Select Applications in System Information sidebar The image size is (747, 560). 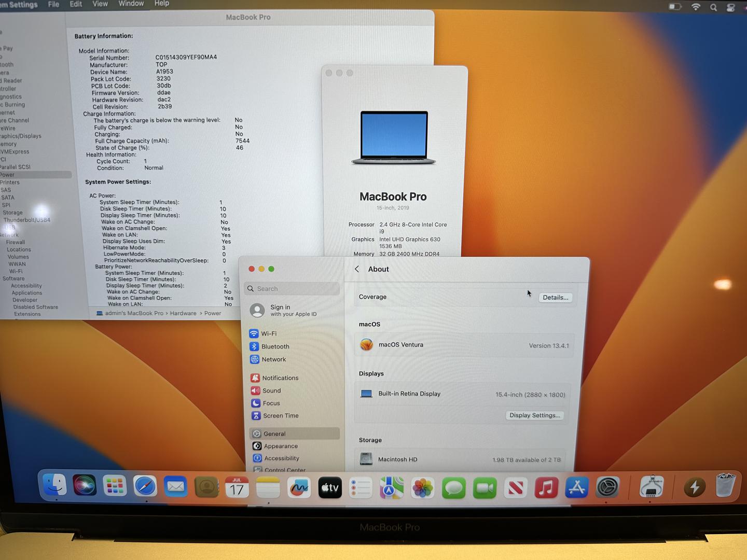click(x=27, y=293)
